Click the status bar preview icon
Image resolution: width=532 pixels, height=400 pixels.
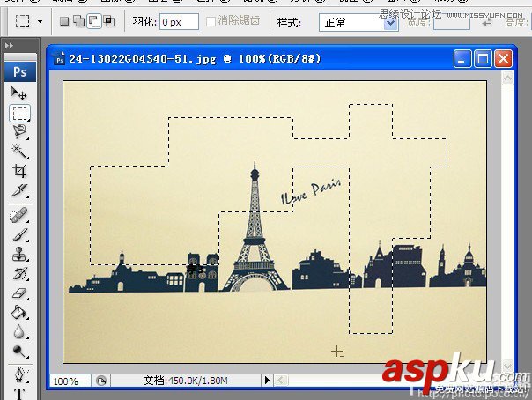[101, 381]
